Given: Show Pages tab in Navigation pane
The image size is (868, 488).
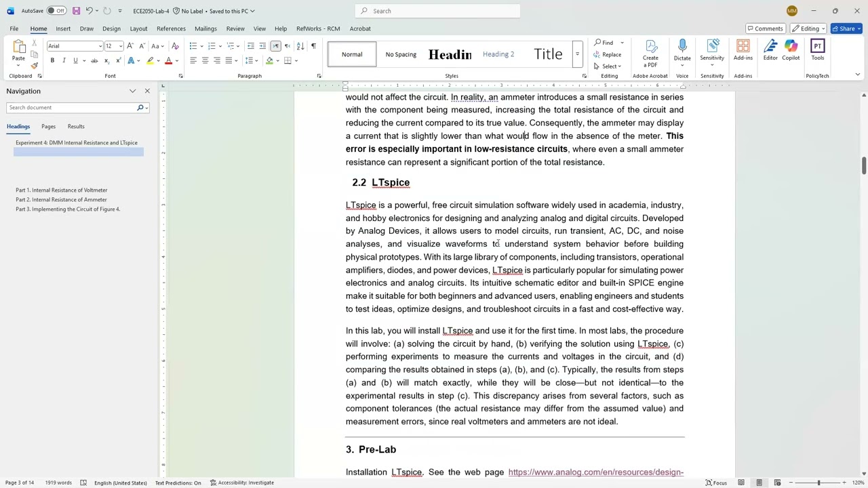Looking at the screenshot, I should (48, 127).
